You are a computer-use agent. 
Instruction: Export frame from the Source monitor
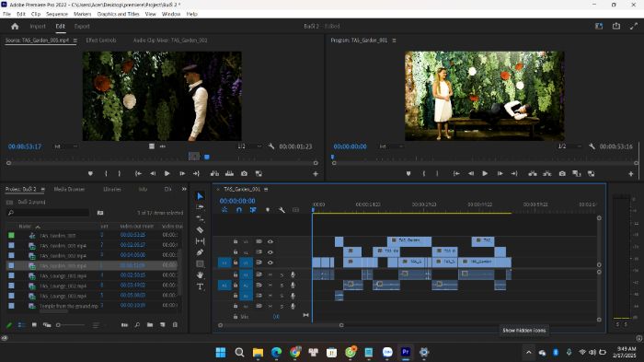point(244,173)
